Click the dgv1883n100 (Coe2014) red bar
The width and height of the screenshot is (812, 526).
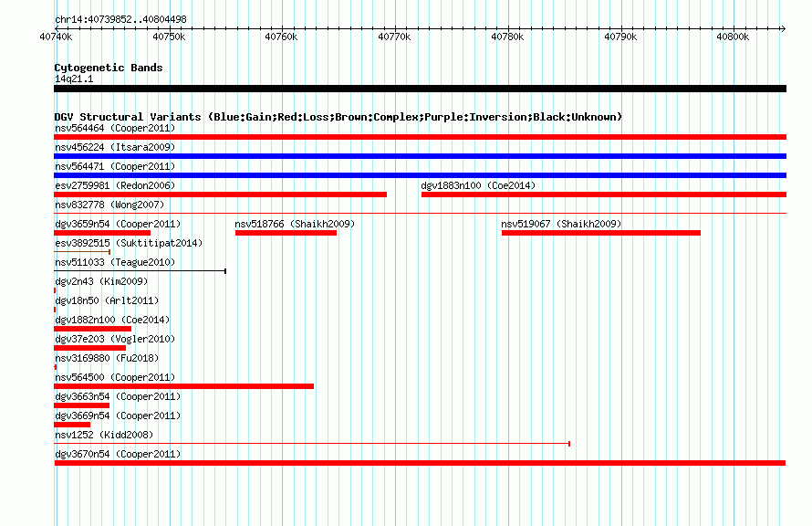[x=604, y=195]
